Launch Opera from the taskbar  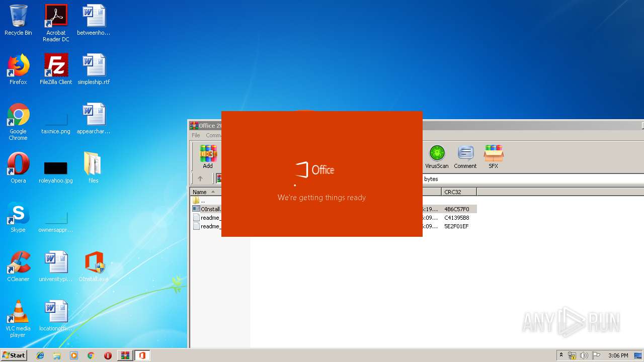pos(108,355)
